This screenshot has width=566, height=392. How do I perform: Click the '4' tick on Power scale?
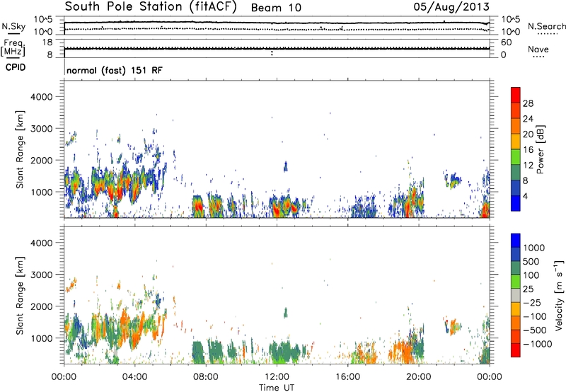pyautogui.click(x=525, y=197)
